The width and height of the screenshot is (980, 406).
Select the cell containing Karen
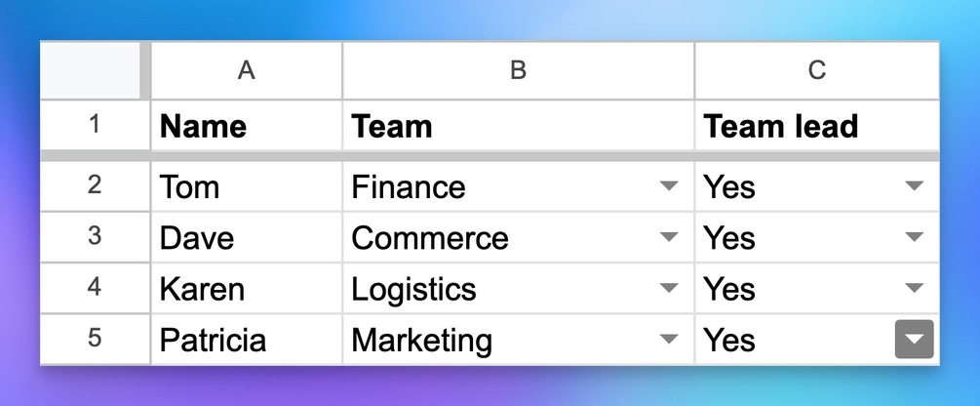(247, 288)
